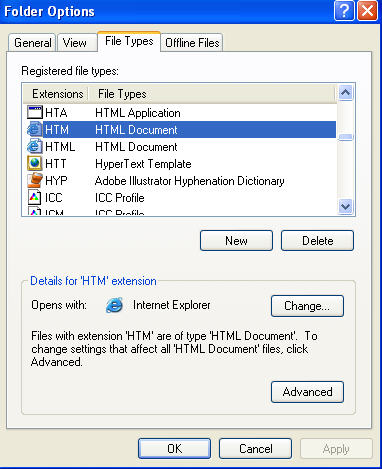
Task: Click the Details for 'HTM' extension label
Action: click(x=93, y=281)
